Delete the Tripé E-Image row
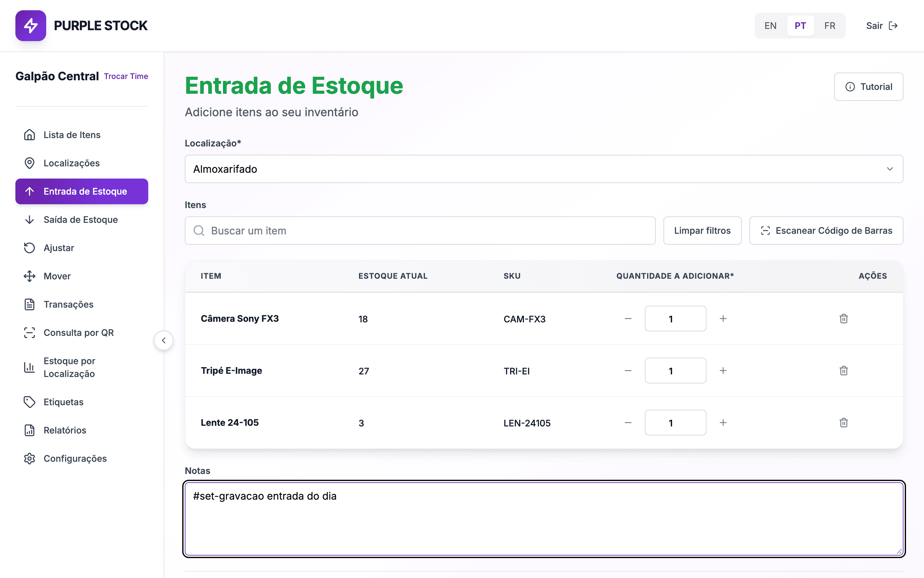924x578 pixels. pyautogui.click(x=843, y=371)
